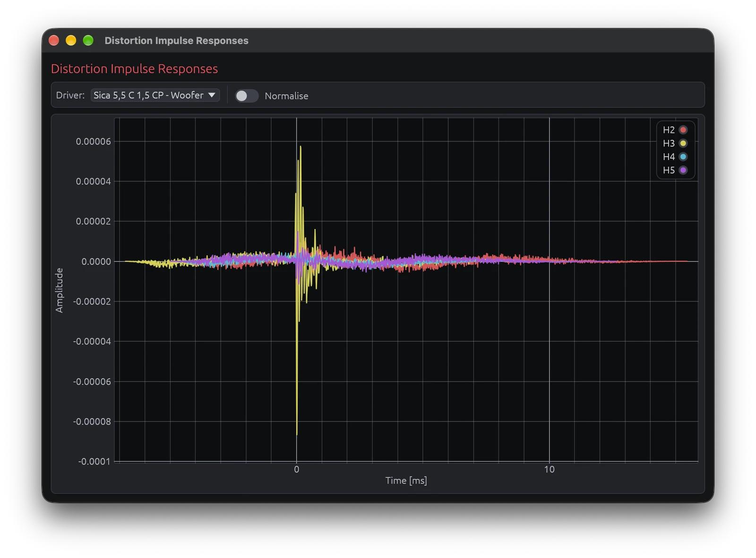Click the H4 blue legend marker
The height and width of the screenshot is (558, 756).
[x=683, y=157]
